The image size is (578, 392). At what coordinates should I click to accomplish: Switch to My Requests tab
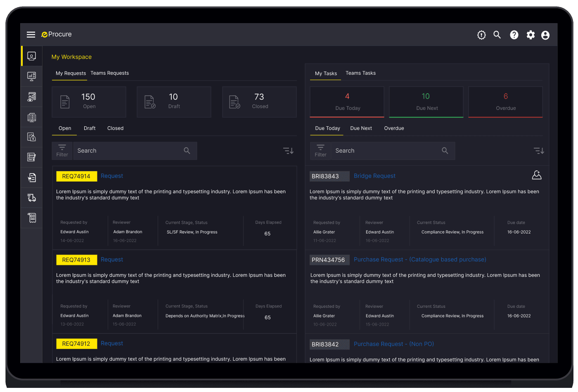point(71,73)
